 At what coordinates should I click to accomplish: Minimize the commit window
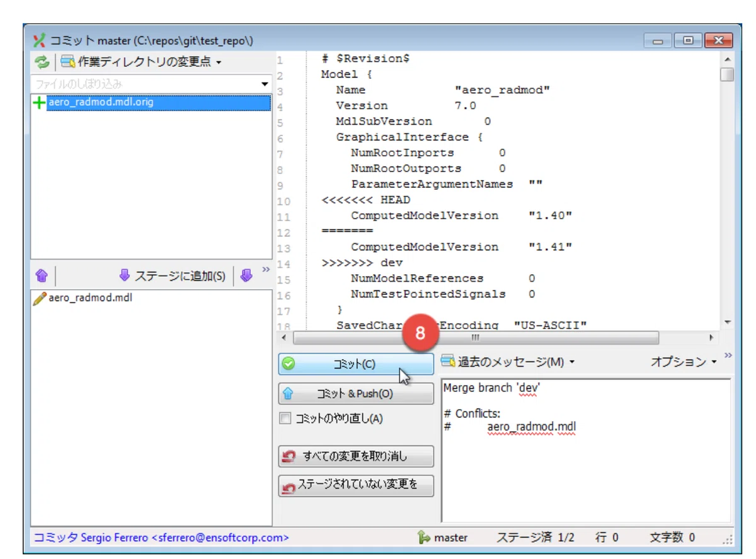point(658,41)
